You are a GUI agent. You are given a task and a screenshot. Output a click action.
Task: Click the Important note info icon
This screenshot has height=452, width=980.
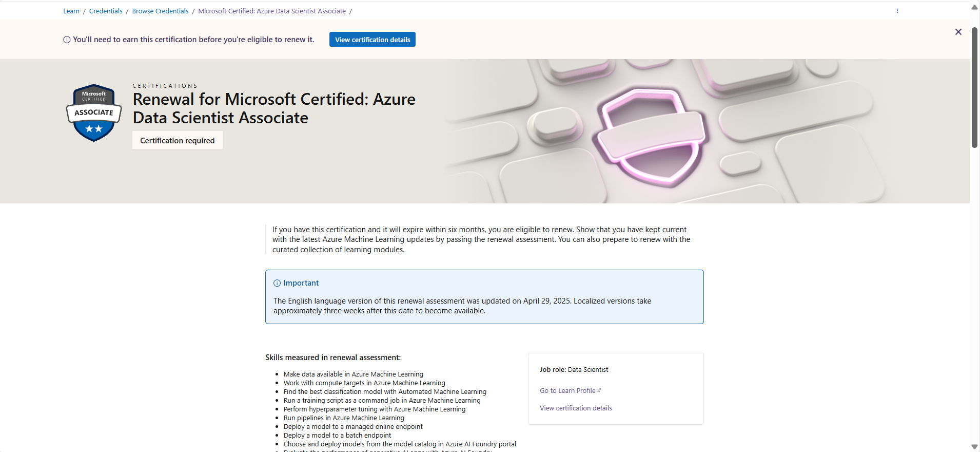click(x=277, y=283)
